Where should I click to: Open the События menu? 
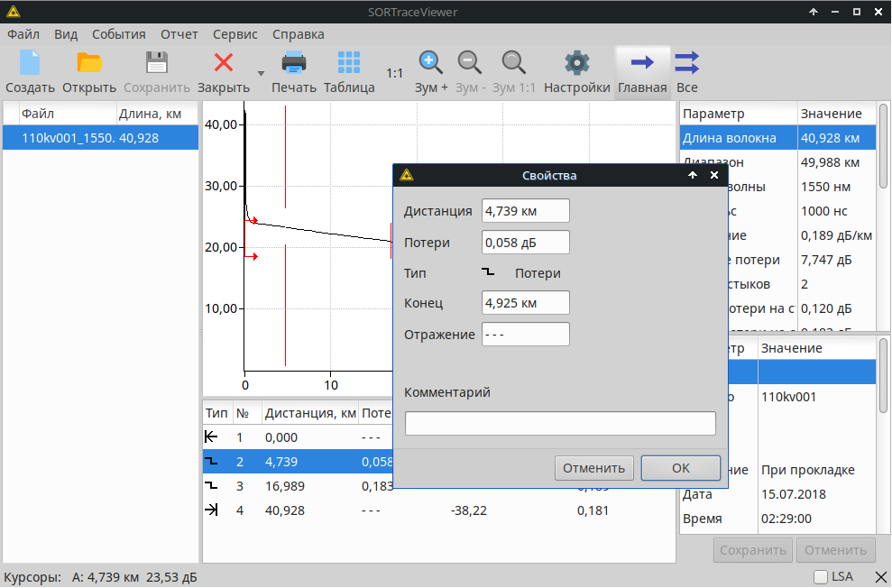click(118, 34)
